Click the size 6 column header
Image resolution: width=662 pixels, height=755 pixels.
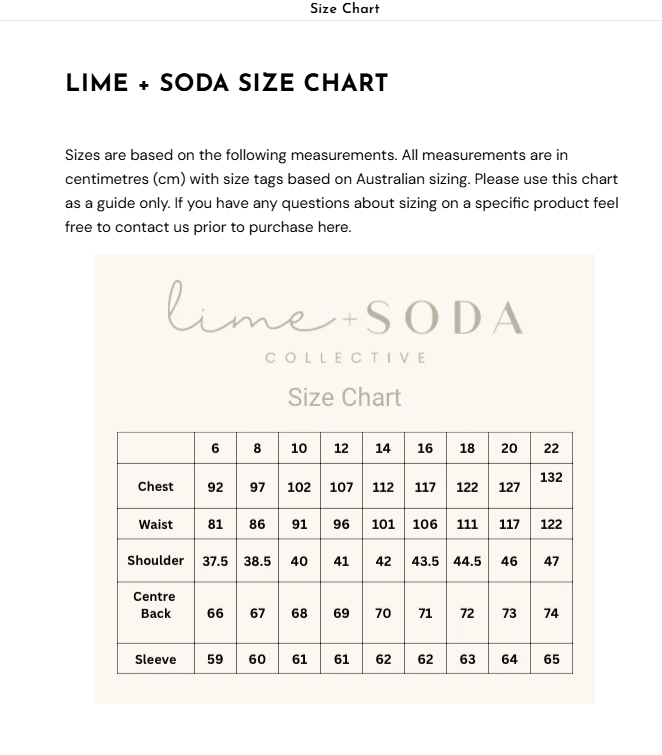(x=215, y=448)
